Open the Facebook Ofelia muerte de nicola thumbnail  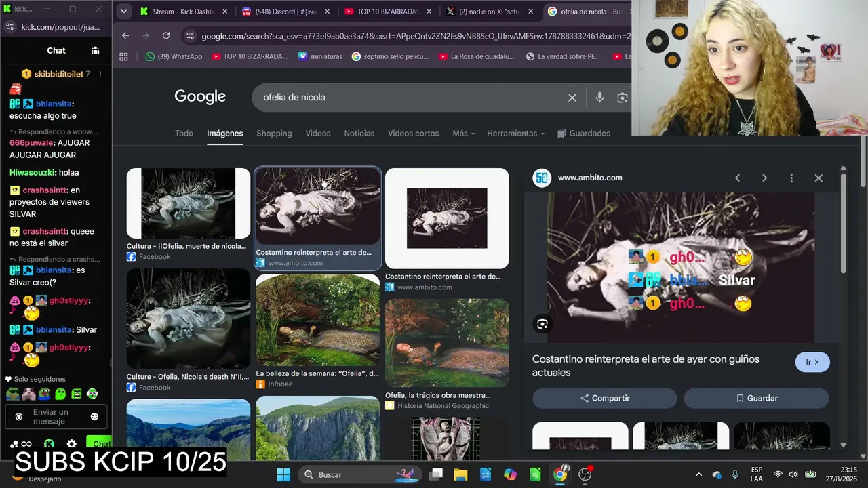[189, 204]
